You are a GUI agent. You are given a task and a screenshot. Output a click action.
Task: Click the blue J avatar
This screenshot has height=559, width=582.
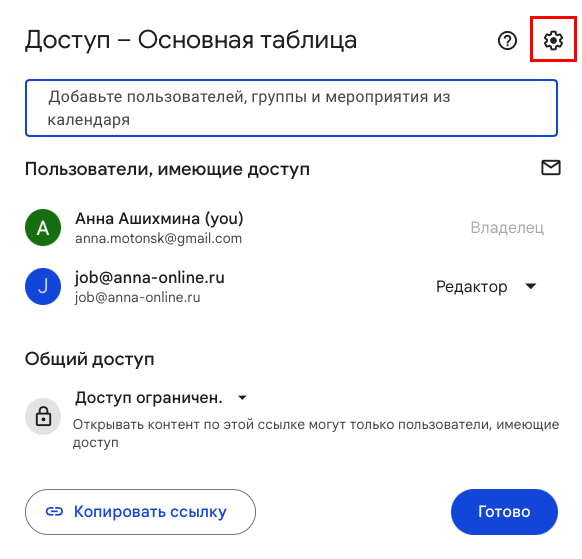pos(43,286)
